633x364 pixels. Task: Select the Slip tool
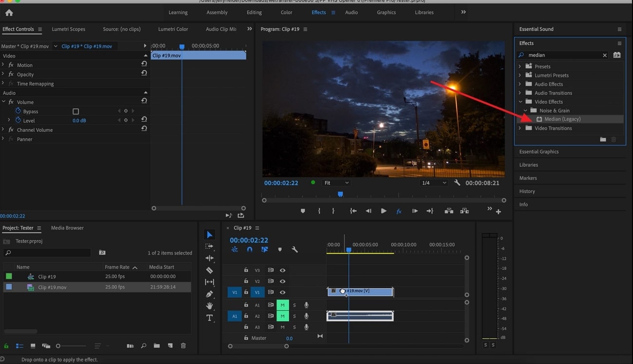pos(210,282)
